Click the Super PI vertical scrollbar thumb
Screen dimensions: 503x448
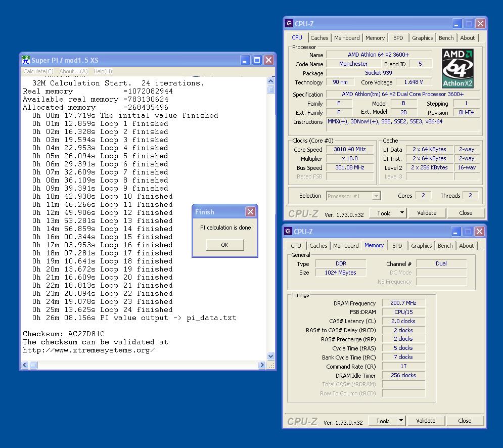point(271,89)
